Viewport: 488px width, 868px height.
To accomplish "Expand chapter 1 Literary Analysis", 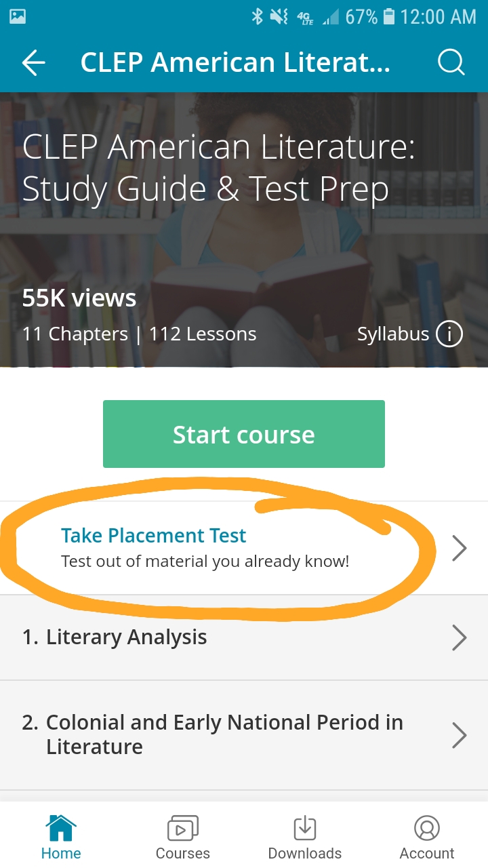I will 460,637.
